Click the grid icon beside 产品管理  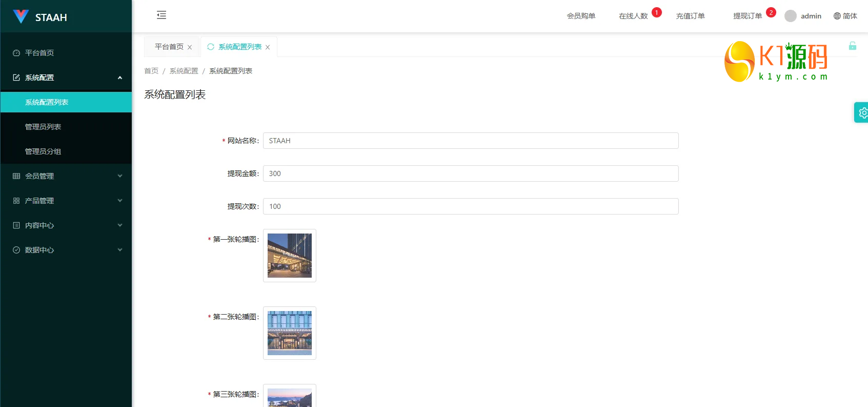[16, 201]
